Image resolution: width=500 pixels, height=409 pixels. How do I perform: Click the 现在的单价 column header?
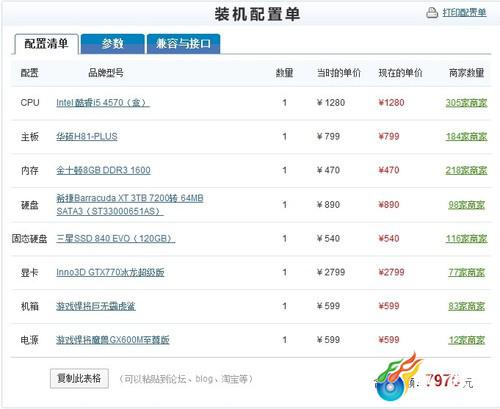click(x=400, y=73)
